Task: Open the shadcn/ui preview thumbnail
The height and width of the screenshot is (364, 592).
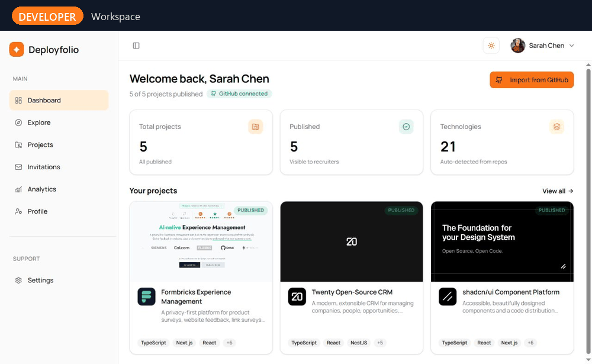Action: (x=502, y=241)
